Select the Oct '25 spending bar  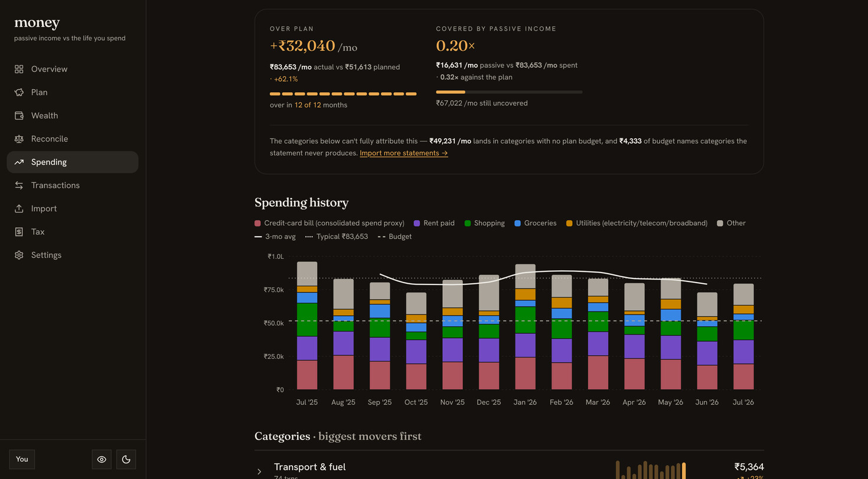point(416,341)
